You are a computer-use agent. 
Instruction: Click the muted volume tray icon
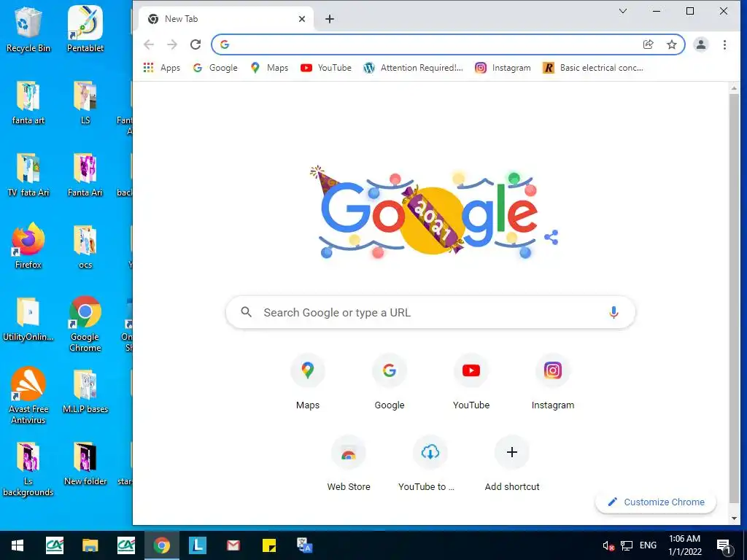608,545
